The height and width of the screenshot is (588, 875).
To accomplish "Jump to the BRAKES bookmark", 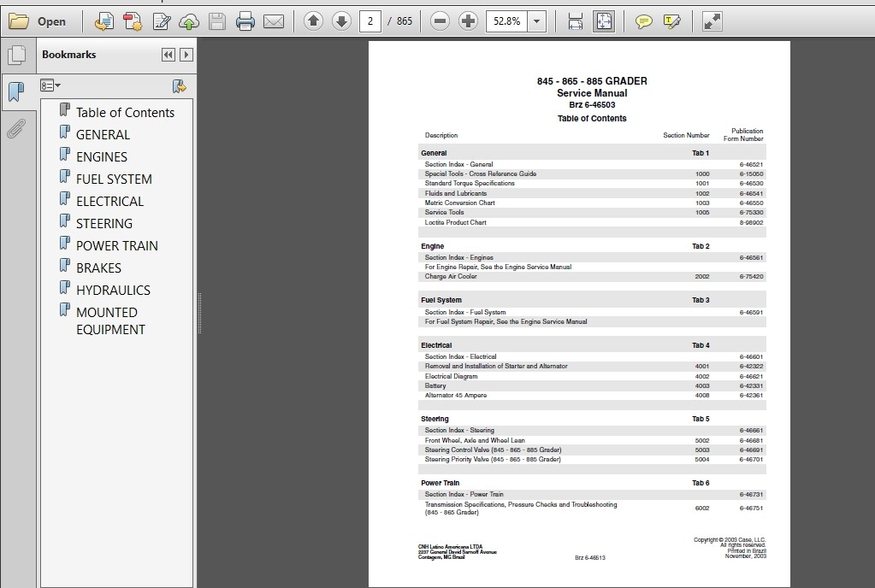I will point(98,268).
